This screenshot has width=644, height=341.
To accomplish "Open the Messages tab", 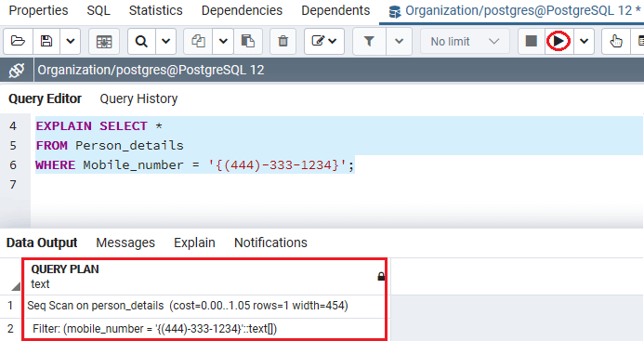I will [x=125, y=243].
